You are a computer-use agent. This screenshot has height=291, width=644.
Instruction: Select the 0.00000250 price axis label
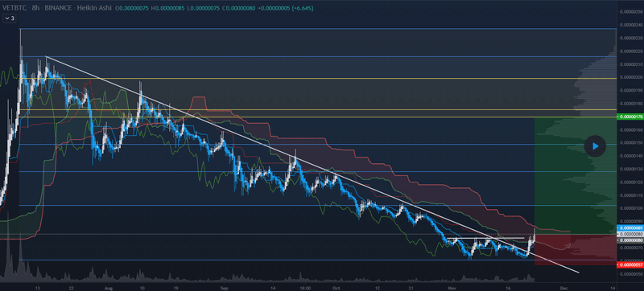click(631, 12)
